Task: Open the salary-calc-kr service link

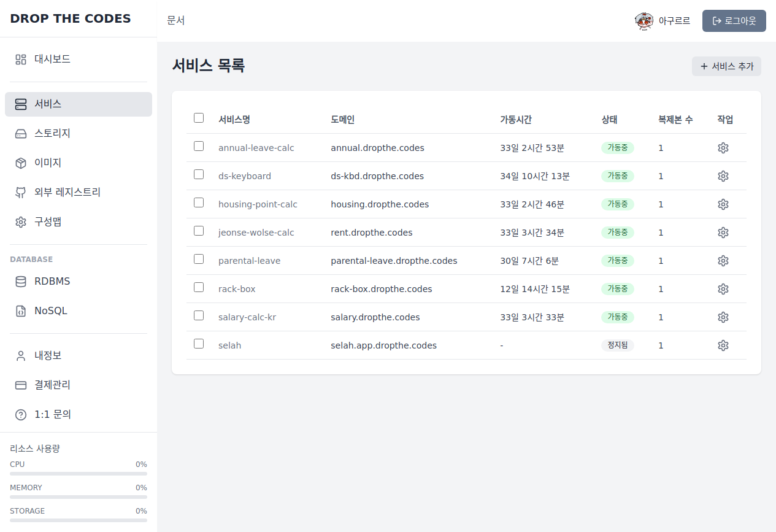Action: [247, 317]
